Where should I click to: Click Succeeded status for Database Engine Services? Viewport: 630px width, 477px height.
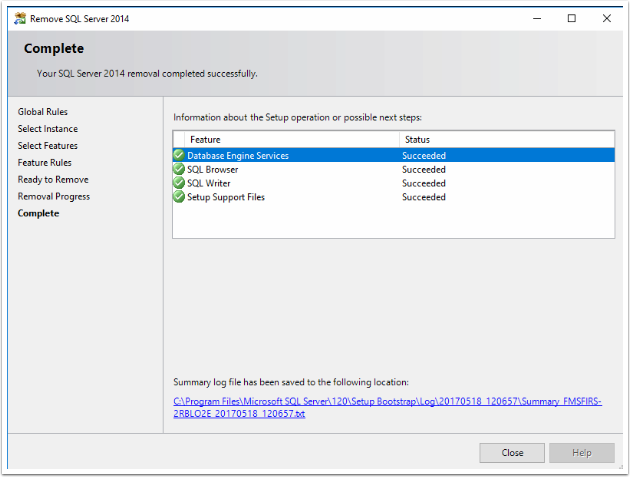(424, 155)
